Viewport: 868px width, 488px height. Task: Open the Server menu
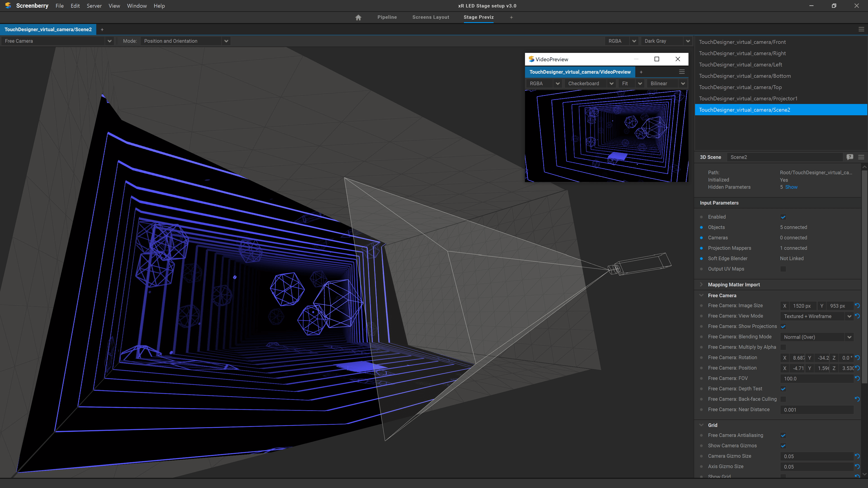tap(94, 6)
